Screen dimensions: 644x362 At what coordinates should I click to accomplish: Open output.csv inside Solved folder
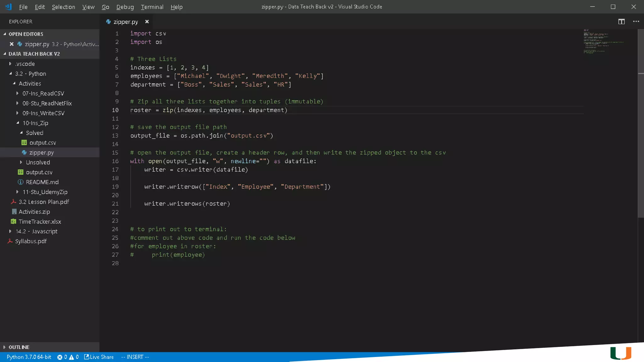(42, 143)
